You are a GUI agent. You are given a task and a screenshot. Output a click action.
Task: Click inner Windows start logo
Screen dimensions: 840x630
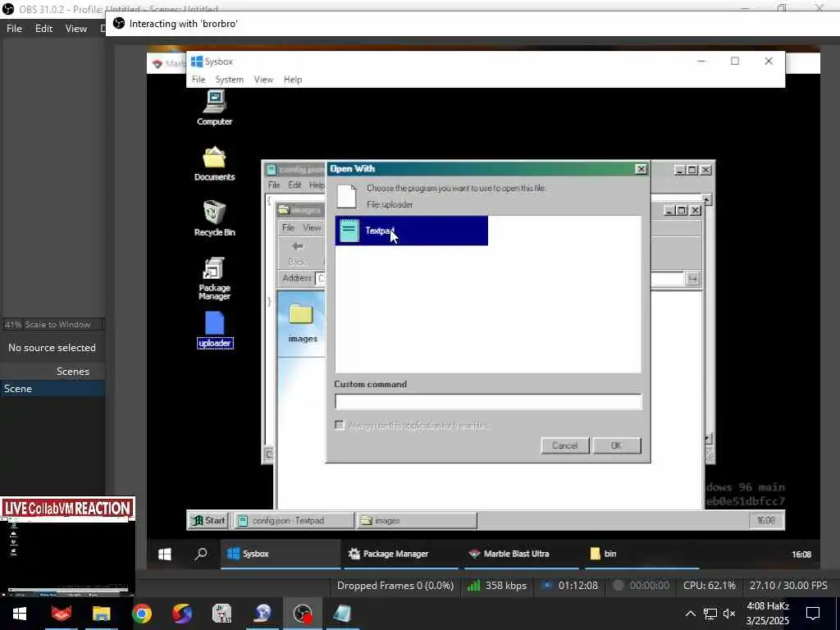point(165,554)
